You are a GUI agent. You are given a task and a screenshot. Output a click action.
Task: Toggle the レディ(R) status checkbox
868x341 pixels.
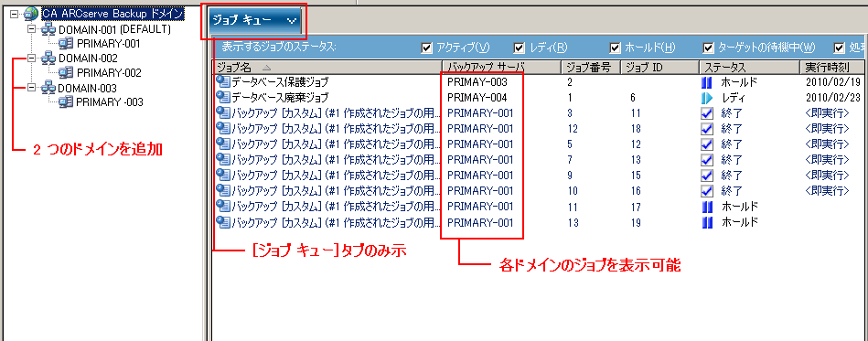pyautogui.click(x=520, y=48)
